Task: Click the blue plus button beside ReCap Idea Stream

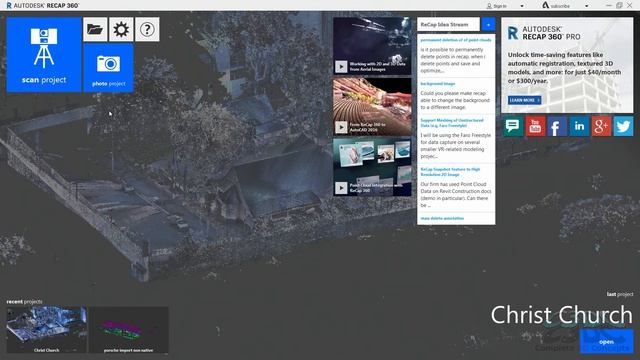Action: (488, 24)
